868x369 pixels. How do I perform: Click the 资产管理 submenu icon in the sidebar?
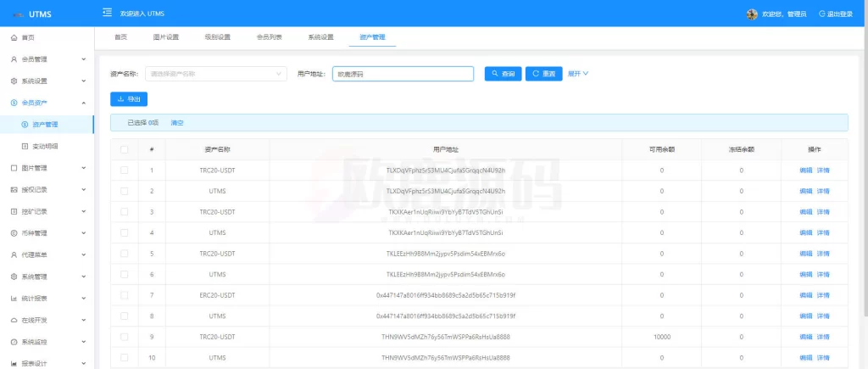pos(25,125)
